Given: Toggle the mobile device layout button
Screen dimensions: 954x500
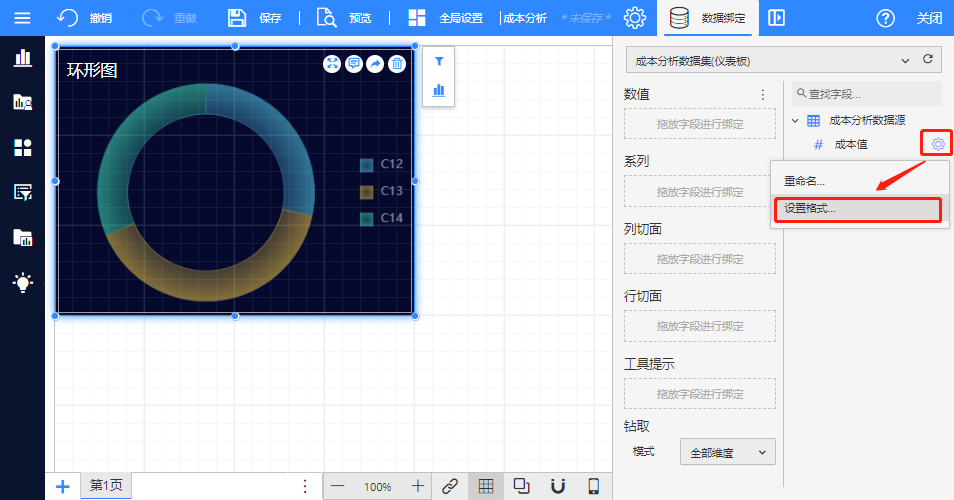Looking at the screenshot, I should pos(593,486).
